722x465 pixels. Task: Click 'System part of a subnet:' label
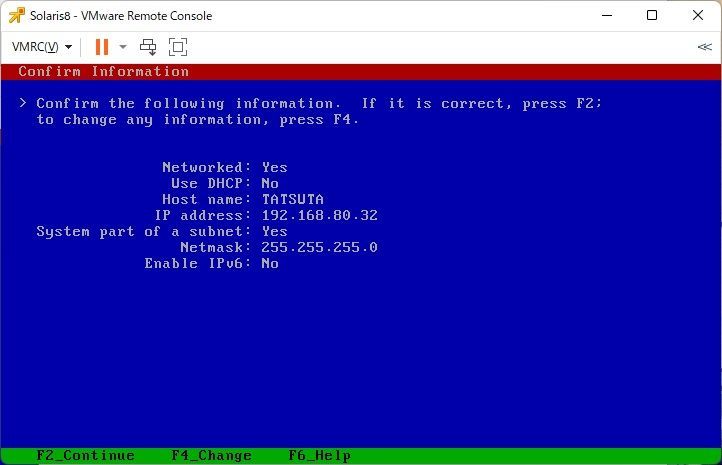[144, 231]
